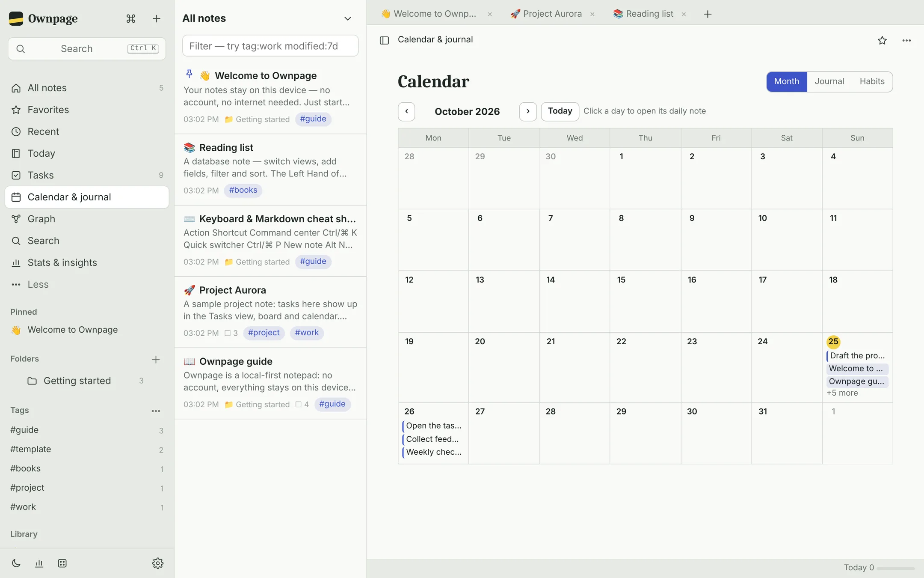Create a new note with the plus icon
The width and height of the screenshot is (924, 578).
tap(157, 18)
